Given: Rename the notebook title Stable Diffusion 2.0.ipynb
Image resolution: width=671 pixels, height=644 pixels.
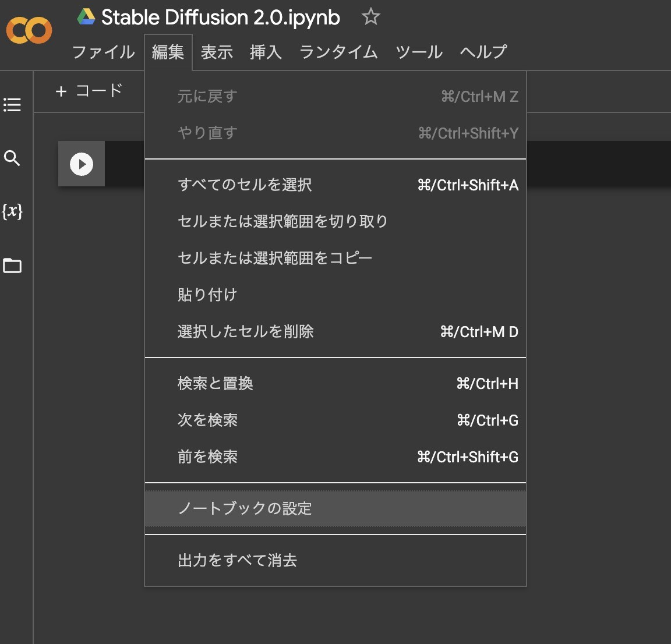Looking at the screenshot, I should click(220, 17).
